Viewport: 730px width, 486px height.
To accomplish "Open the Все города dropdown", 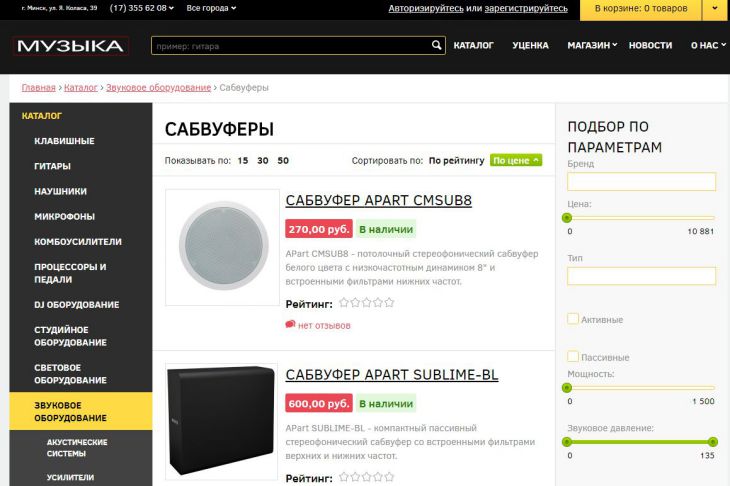I will [211, 8].
